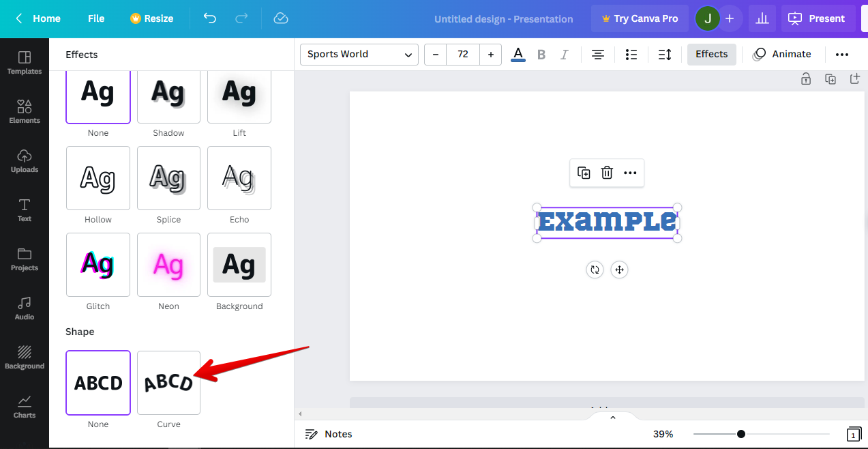Toggle bold formatting
This screenshot has width=868, height=449.
click(541, 55)
